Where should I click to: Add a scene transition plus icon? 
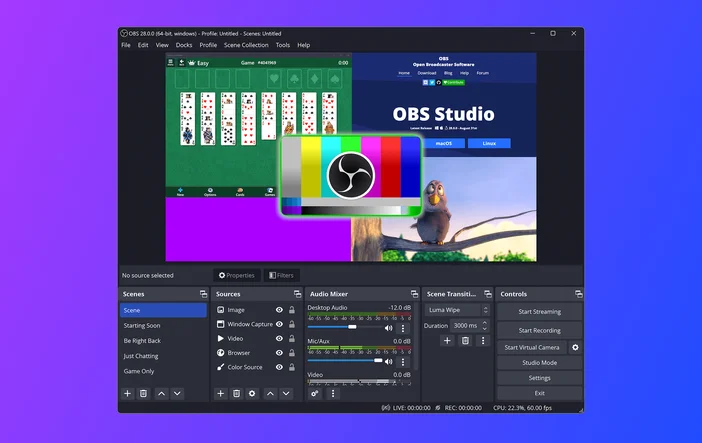tap(447, 340)
